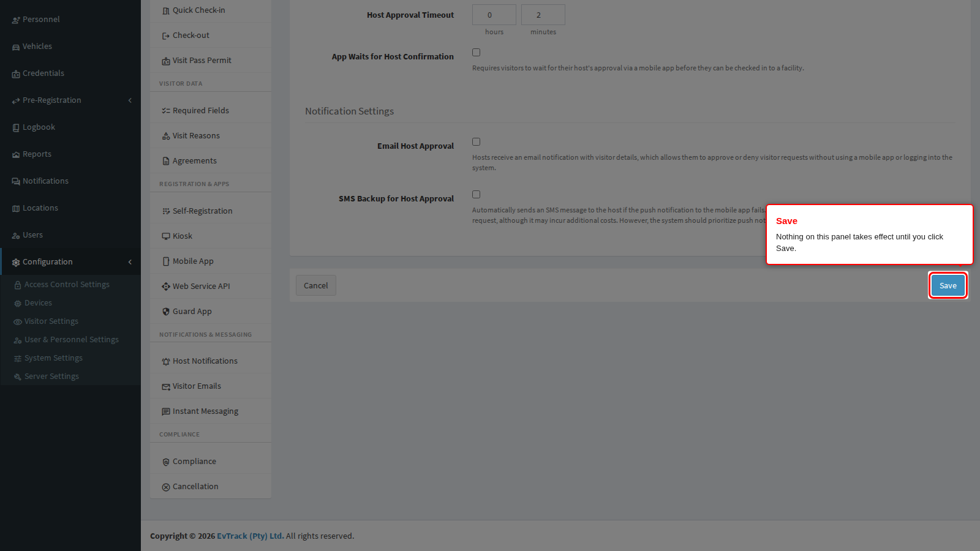The width and height of the screenshot is (980, 551).
Task: Click the Instant Messaging icon
Action: (x=166, y=412)
